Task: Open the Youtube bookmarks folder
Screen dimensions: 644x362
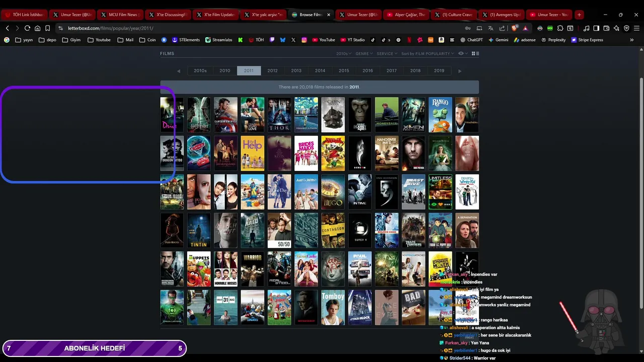Action: click(99, 40)
